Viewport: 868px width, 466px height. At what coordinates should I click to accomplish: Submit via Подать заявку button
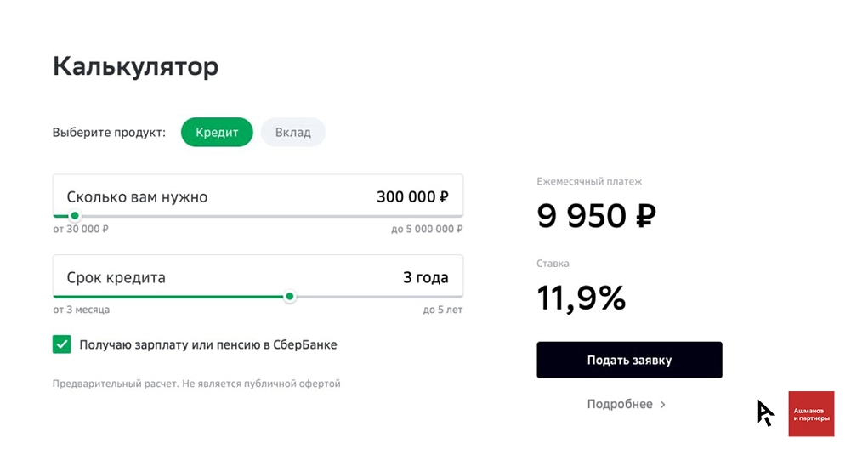[629, 360]
